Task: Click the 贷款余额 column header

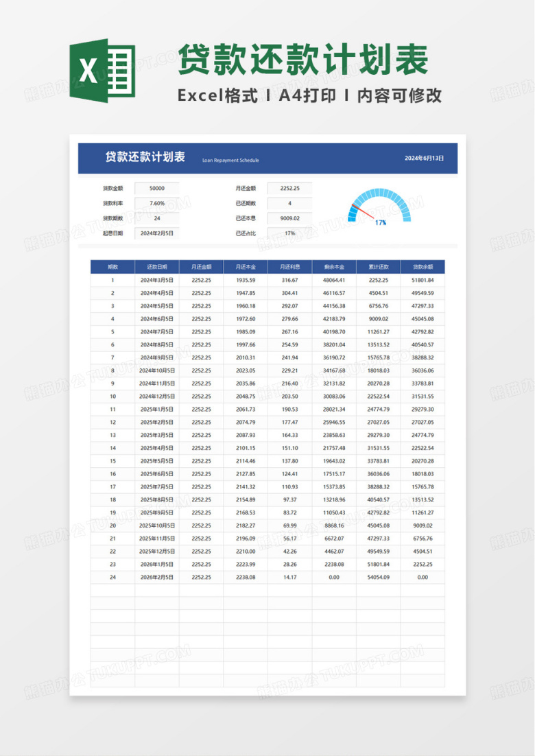Action: pyautogui.click(x=423, y=267)
